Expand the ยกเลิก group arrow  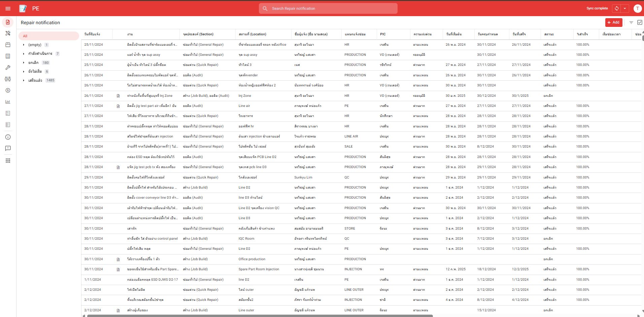point(24,63)
